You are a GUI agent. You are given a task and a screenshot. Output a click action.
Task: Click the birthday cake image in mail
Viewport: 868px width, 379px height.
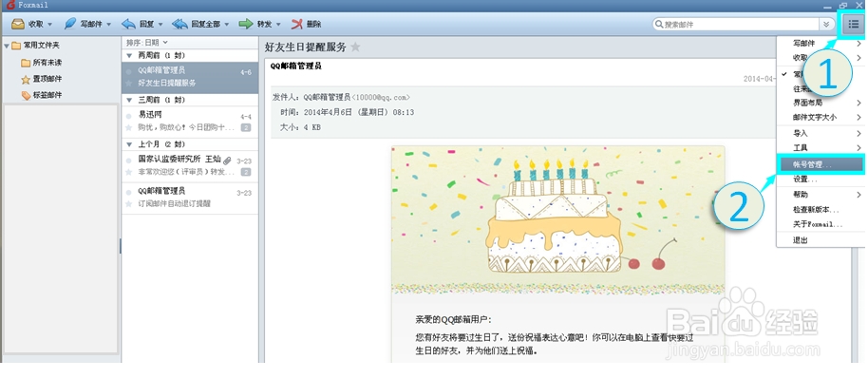pos(557,219)
